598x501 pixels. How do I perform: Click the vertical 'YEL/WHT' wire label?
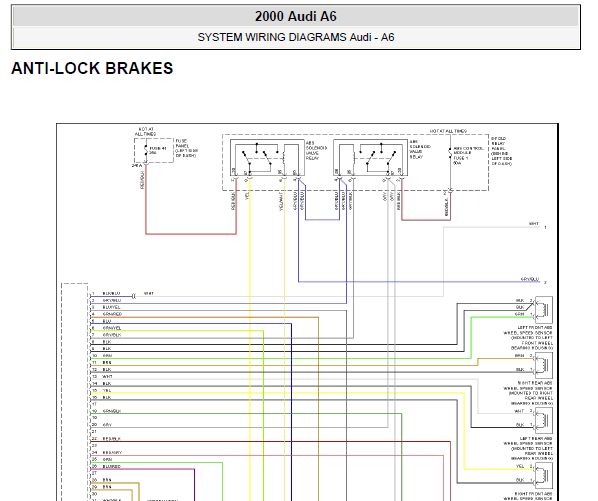[281, 202]
